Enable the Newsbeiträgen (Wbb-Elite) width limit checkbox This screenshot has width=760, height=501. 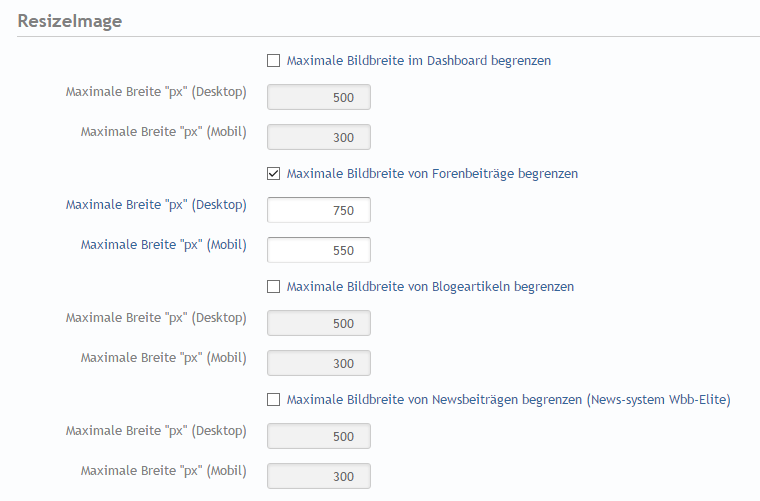pyautogui.click(x=274, y=400)
